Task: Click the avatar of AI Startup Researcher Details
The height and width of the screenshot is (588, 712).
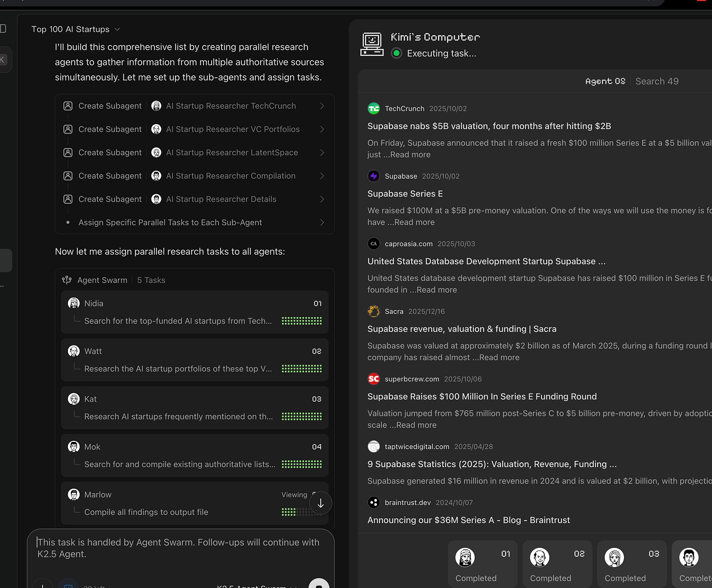Action: click(x=156, y=199)
